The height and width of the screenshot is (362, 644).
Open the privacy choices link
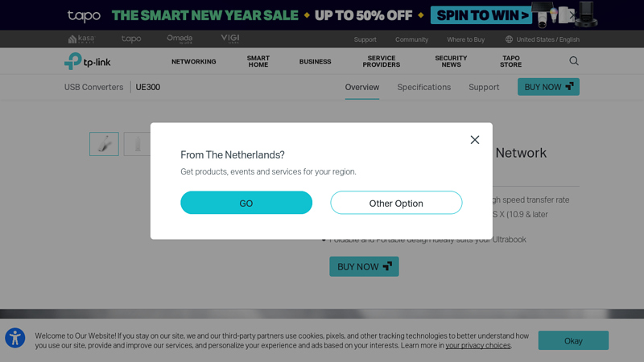(x=478, y=346)
